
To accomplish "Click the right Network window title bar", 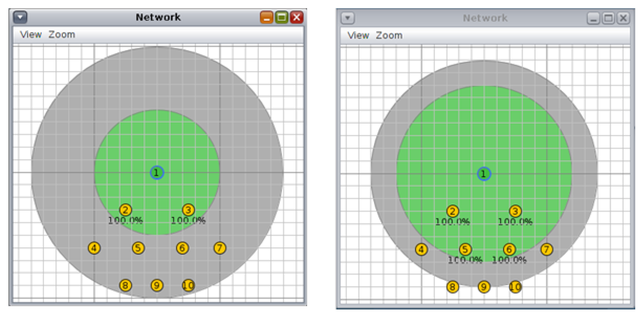I will (x=485, y=18).
